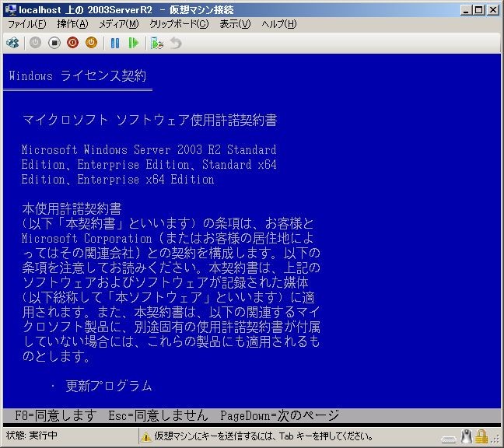Take a snapshot with toolbar icon
504x448 pixels.
click(x=157, y=43)
